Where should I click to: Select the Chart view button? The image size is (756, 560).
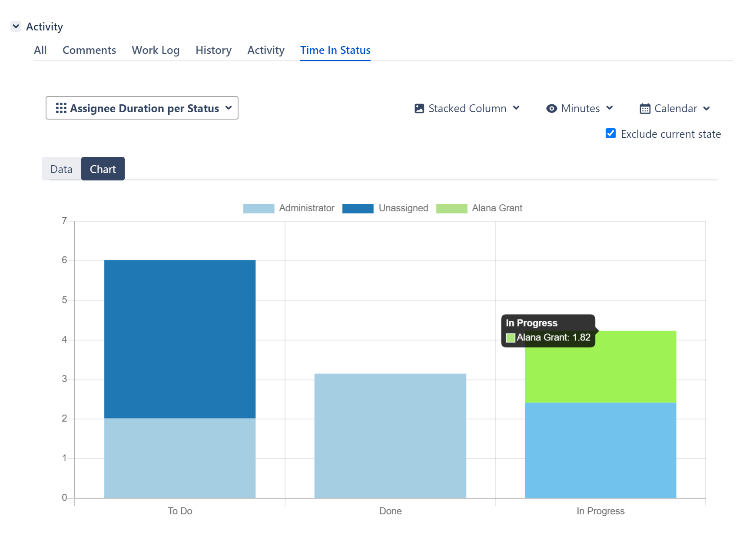click(x=103, y=169)
